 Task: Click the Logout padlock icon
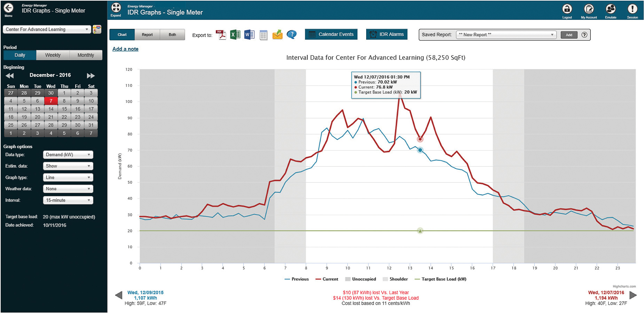[567, 9]
